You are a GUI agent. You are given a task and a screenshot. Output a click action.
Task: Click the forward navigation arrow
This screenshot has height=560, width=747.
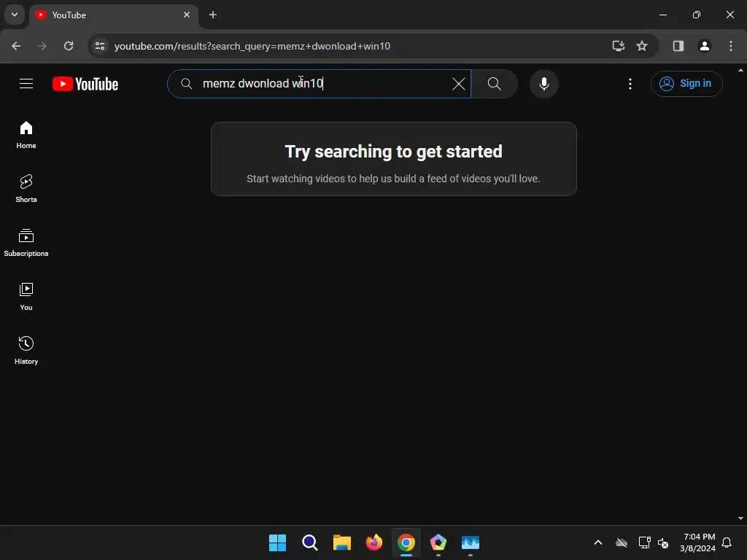(42, 46)
